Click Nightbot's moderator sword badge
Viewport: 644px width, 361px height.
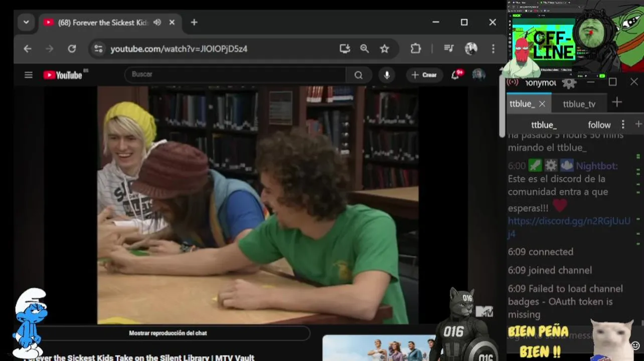[535, 165]
